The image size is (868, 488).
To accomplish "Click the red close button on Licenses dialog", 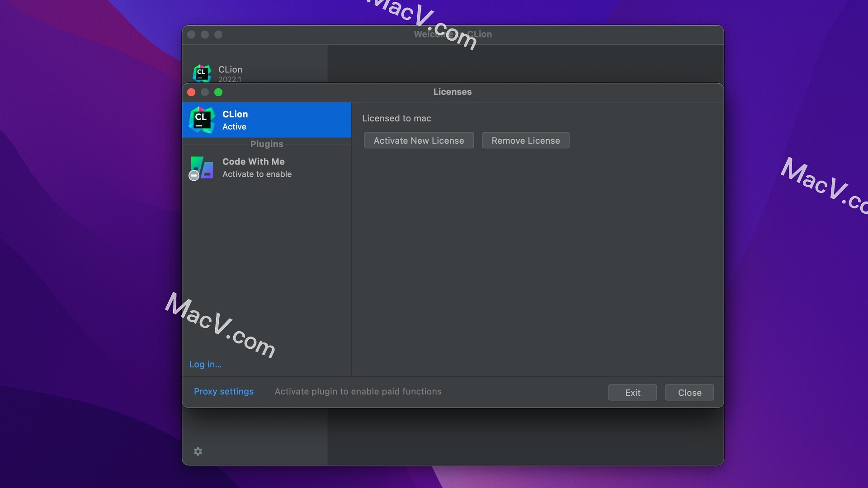I will point(191,92).
